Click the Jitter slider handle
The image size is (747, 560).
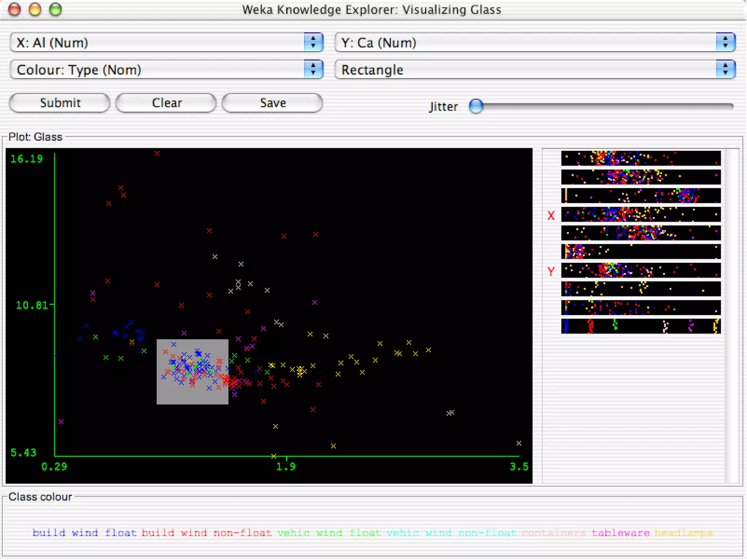476,106
